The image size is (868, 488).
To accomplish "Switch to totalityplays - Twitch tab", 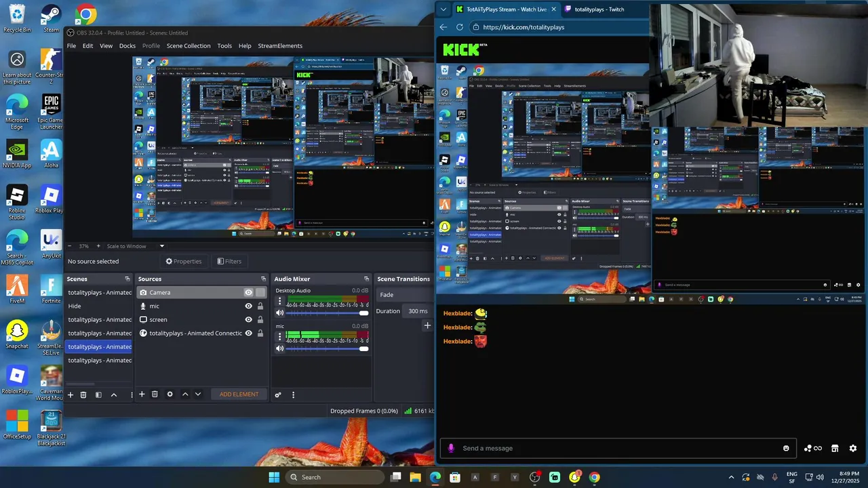I will (599, 9).
